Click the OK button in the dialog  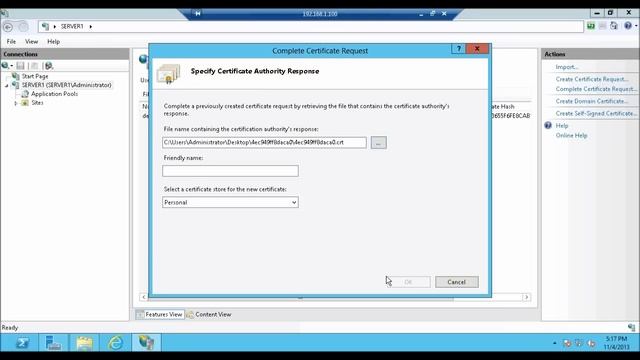coord(408,282)
